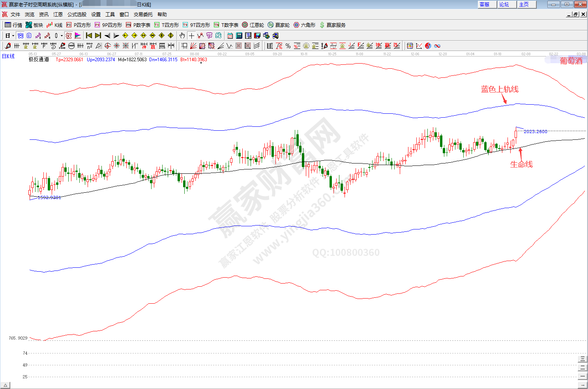
Task: Select the hand pan tool
Action: tap(182, 36)
